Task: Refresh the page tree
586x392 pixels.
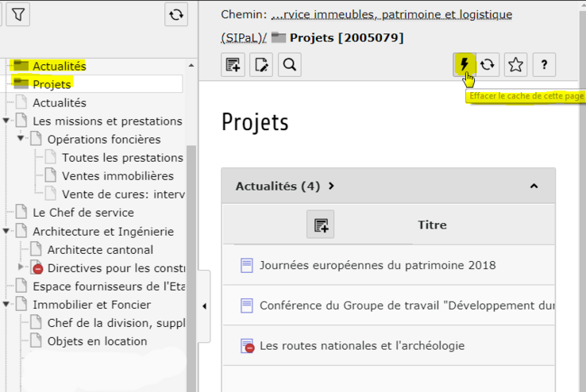Action: (x=176, y=14)
